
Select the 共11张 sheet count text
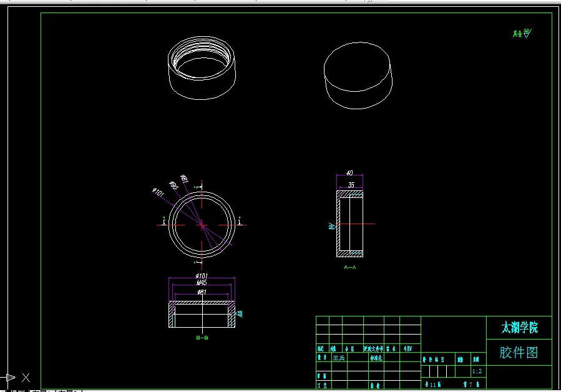(x=433, y=385)
